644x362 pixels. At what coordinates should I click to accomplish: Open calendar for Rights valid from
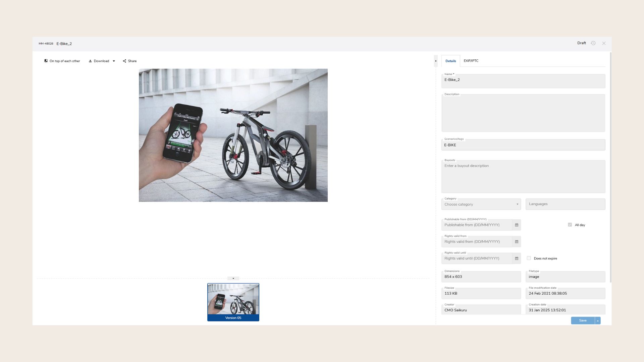coord(517,242)
